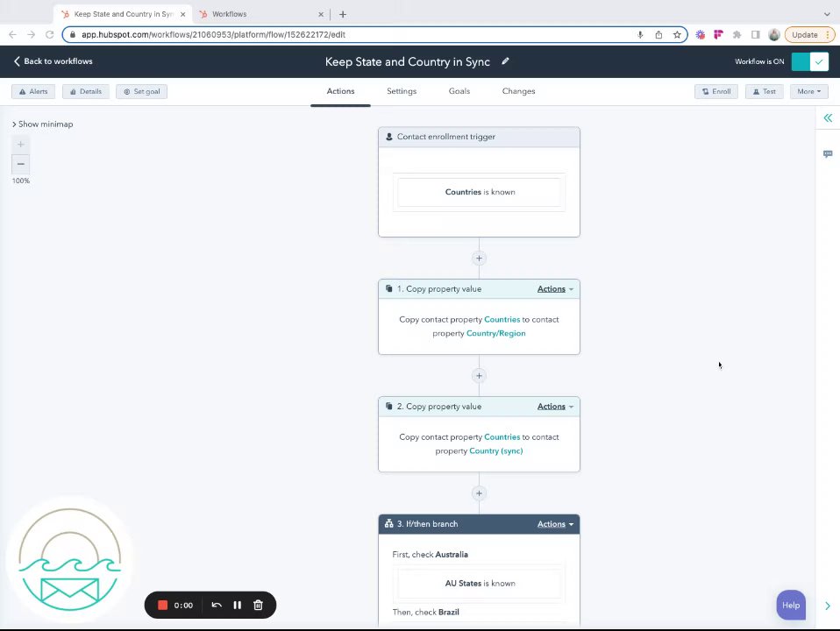Screen dimensions: 840x631
Task: Click the share icon in address bar
Action: [x=658, y=35]
